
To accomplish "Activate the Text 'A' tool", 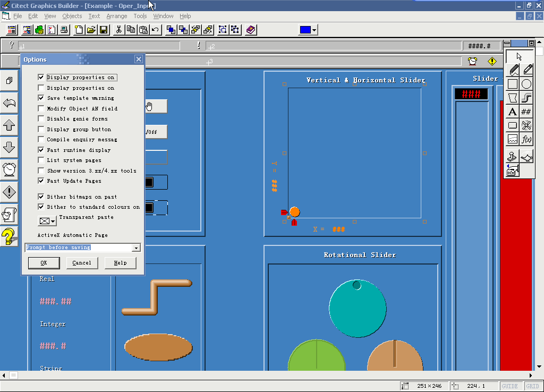I will click(x=513, y=112).
